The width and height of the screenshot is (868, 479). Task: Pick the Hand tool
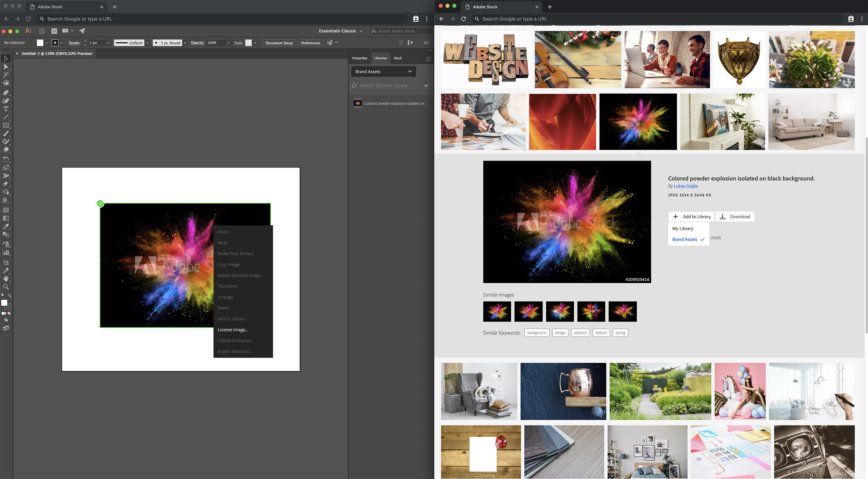pos(6,279)
